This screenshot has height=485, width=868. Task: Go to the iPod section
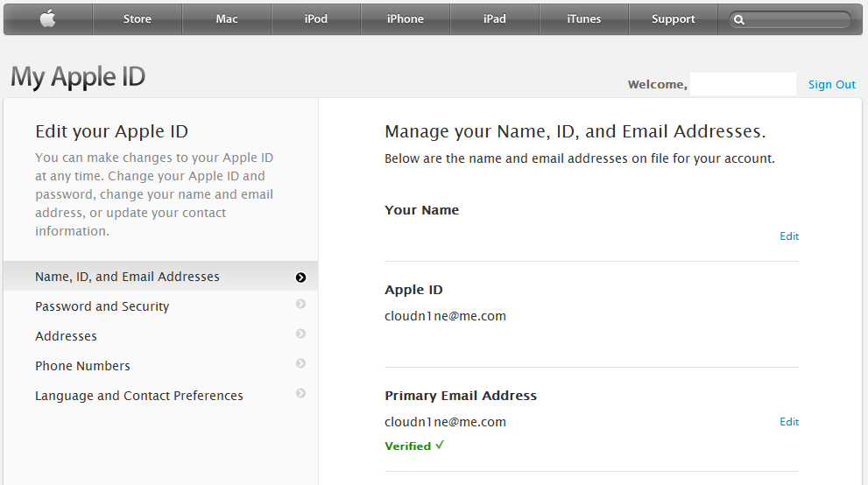[x=316, y=18]
